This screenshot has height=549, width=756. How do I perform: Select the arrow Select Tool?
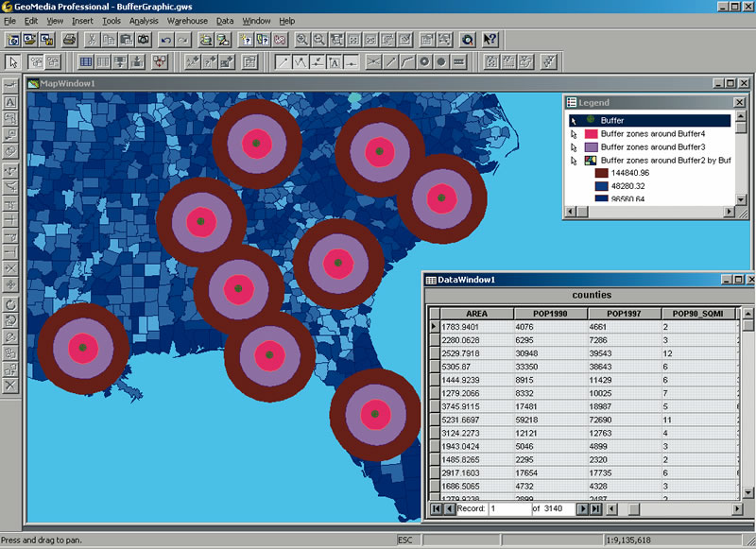click(13, 61)
